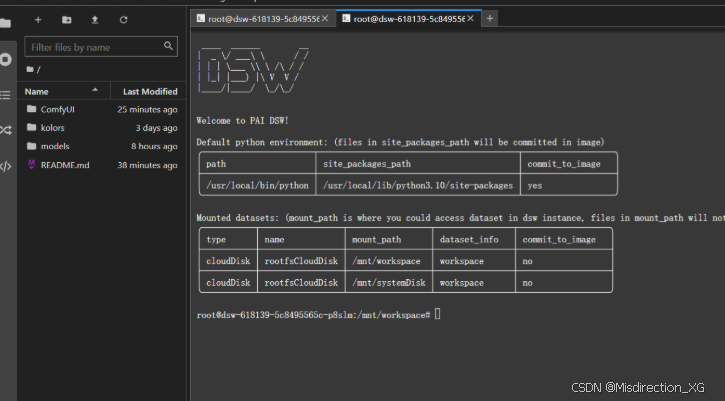Click the site-packages path cell

[x=418, y=185]
